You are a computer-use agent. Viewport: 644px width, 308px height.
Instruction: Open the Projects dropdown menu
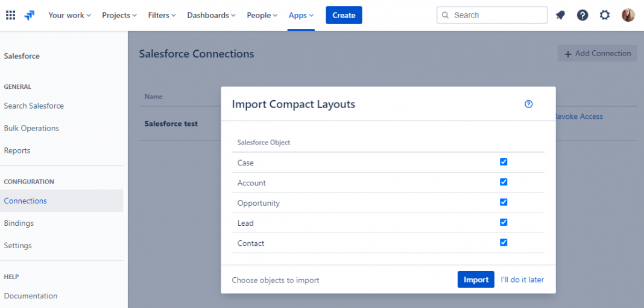click(119, 15)
